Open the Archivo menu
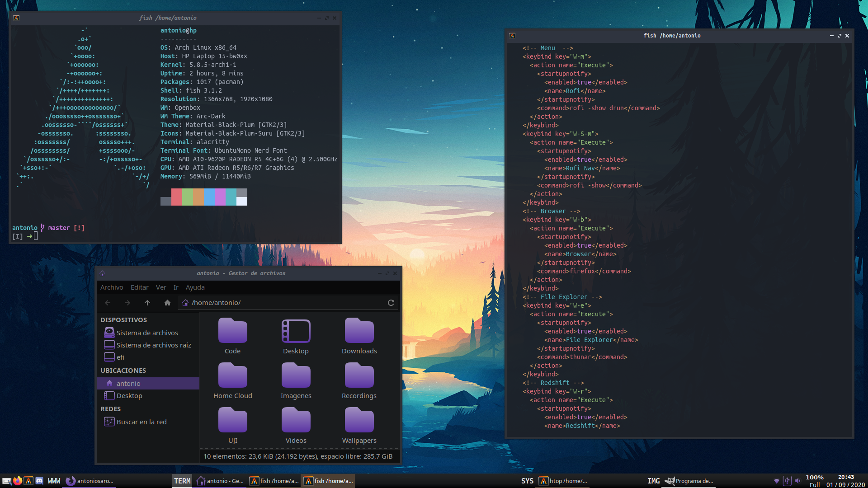This screenshot has height=488, width=868. (112, 287)
